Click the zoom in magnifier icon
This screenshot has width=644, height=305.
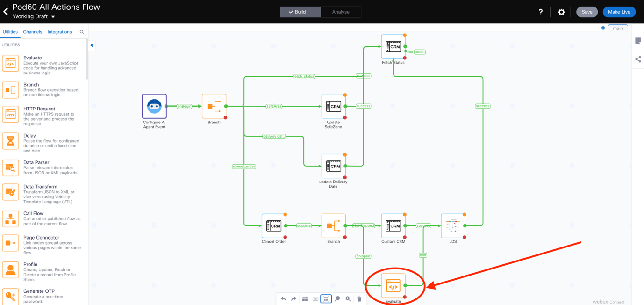348,299
